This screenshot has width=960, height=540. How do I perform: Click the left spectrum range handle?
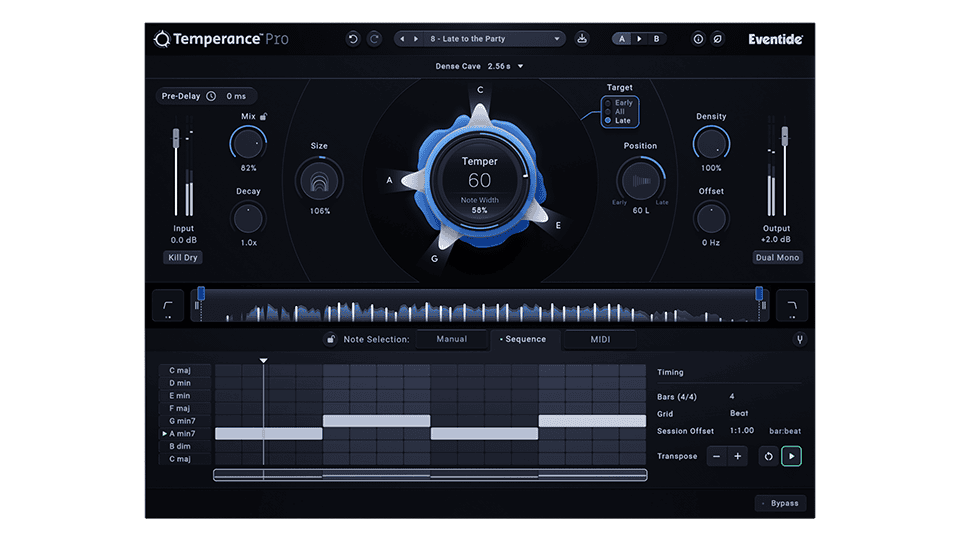201,293
